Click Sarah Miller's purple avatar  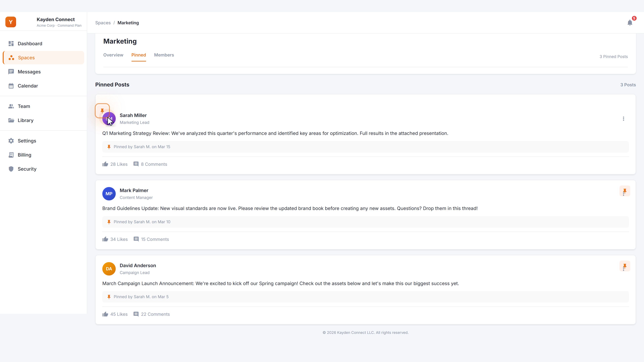point(109,119)
